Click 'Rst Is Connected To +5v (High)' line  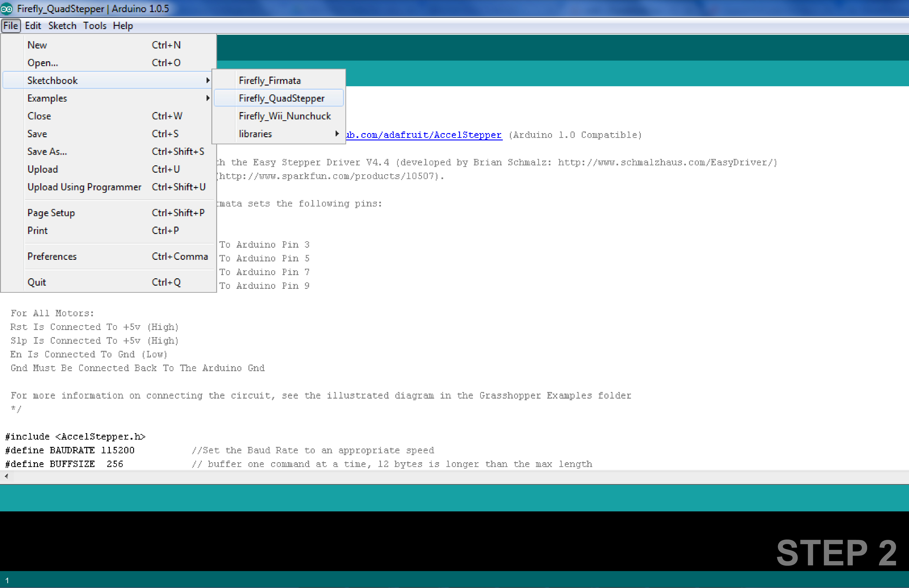tap(94, 327)
